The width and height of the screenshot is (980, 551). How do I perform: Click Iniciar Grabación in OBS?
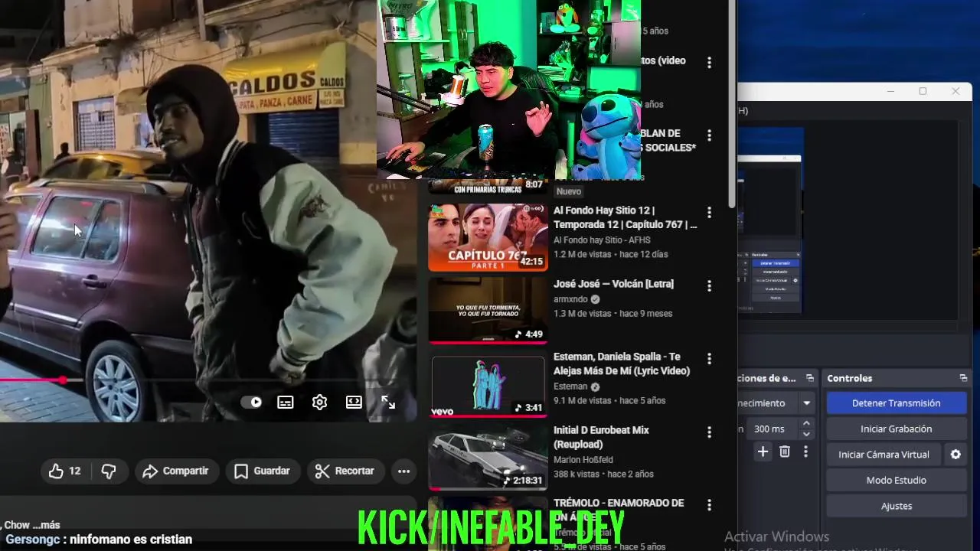tap(896, 429)
